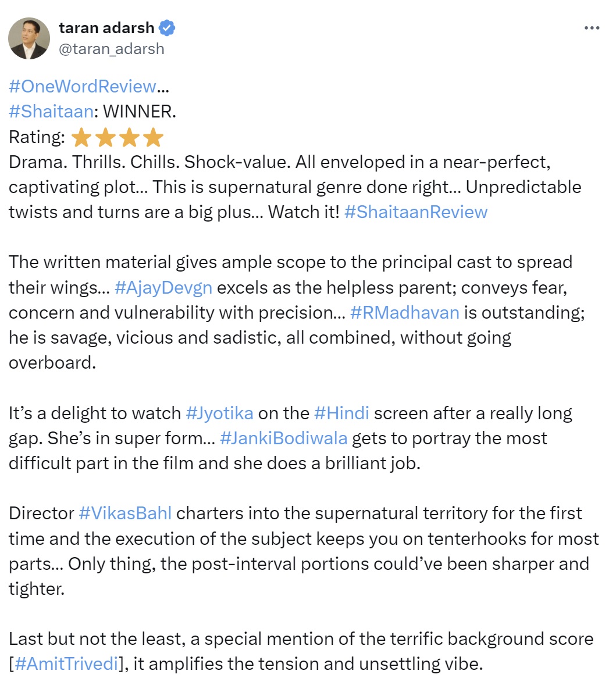The width and height of the screenshot is (616, 685).
Task: Click the #RMadhavan hashtag link
Action: [x=404, y=313]
